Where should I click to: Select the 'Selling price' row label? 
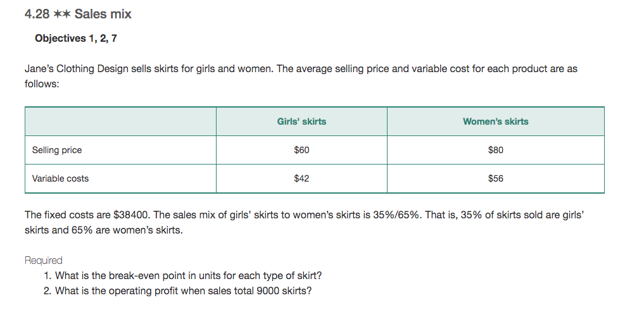tap(57, 150)
